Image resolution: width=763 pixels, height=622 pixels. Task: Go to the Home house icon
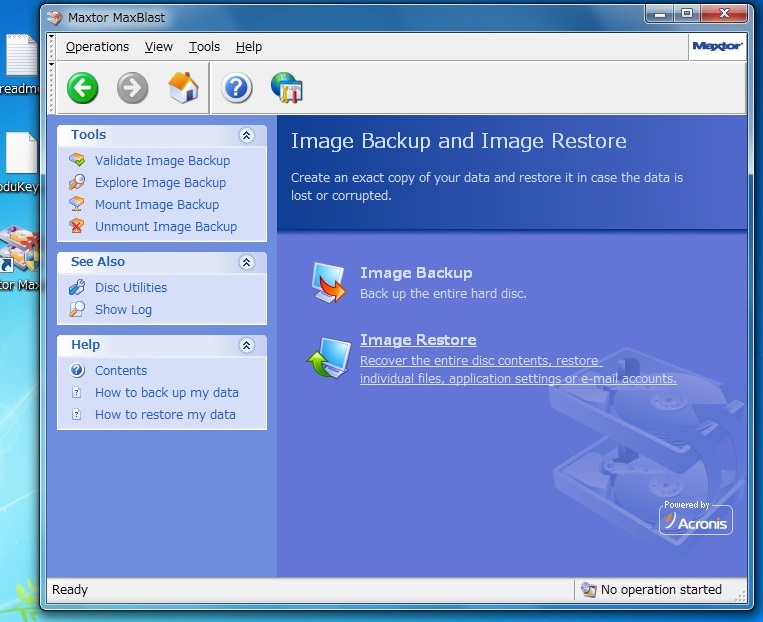(183, 88)
